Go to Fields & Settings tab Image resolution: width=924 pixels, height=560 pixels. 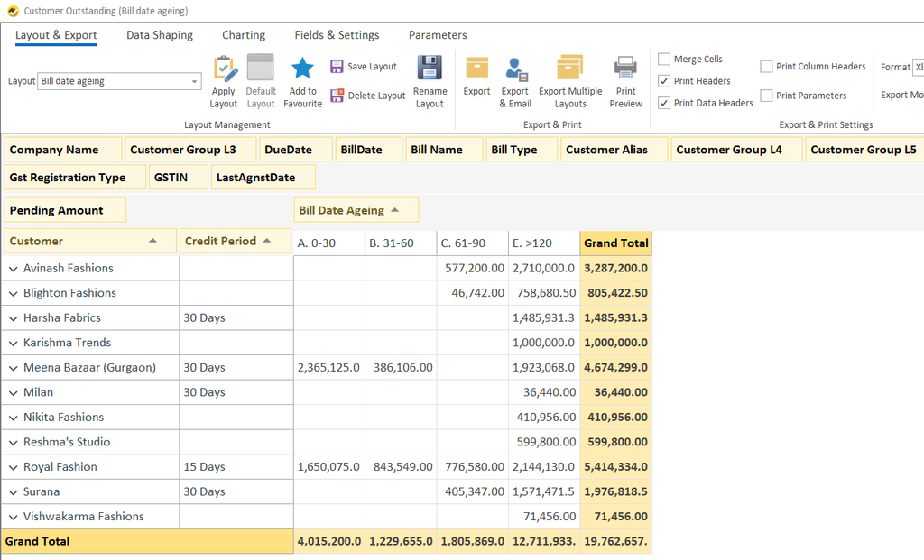(x=337, y=35)
